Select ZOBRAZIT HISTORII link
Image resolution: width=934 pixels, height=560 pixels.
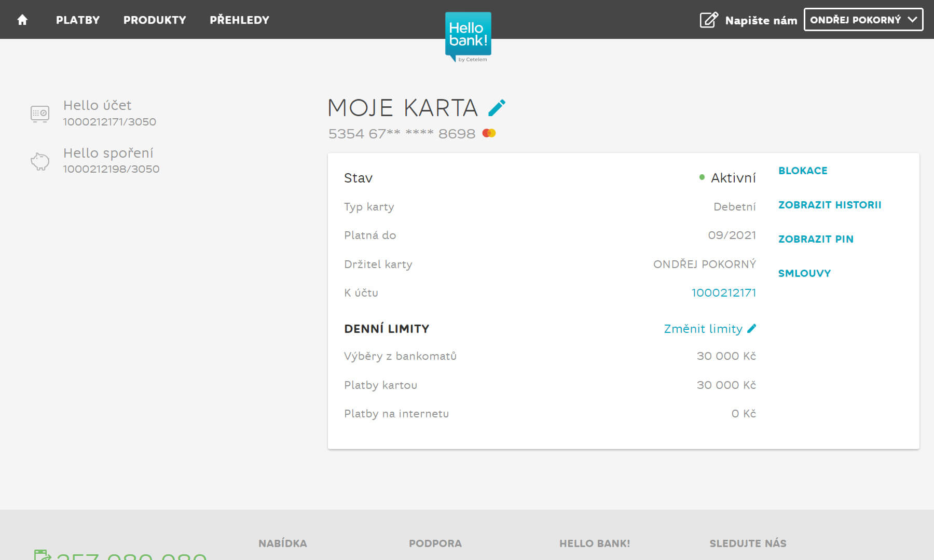click(x=829, y=205)
